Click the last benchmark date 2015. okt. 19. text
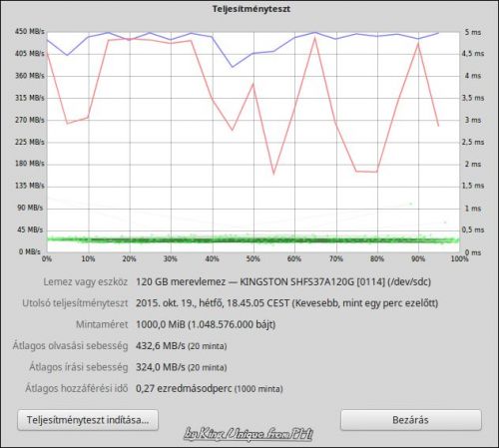The height and width of the screenshot is (448, 499). pyautogui.click(x=166, y=303)
